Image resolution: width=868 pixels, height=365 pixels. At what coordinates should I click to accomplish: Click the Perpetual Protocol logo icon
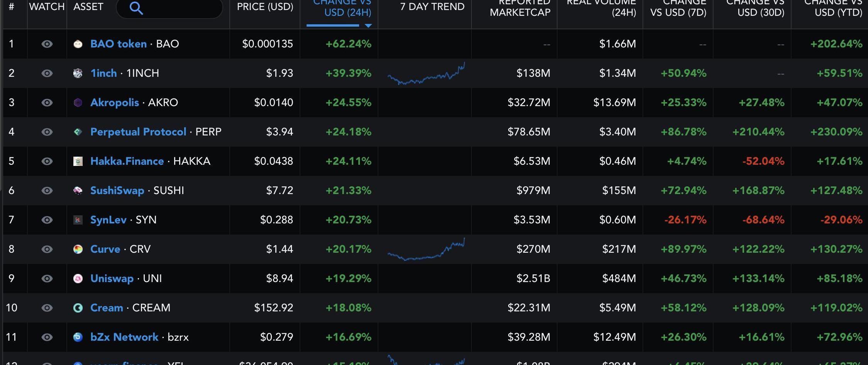(x=78, y=132)
